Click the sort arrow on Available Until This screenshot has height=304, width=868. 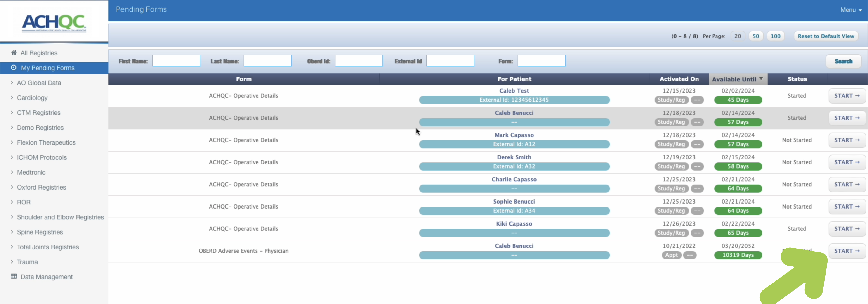(761, 79)
